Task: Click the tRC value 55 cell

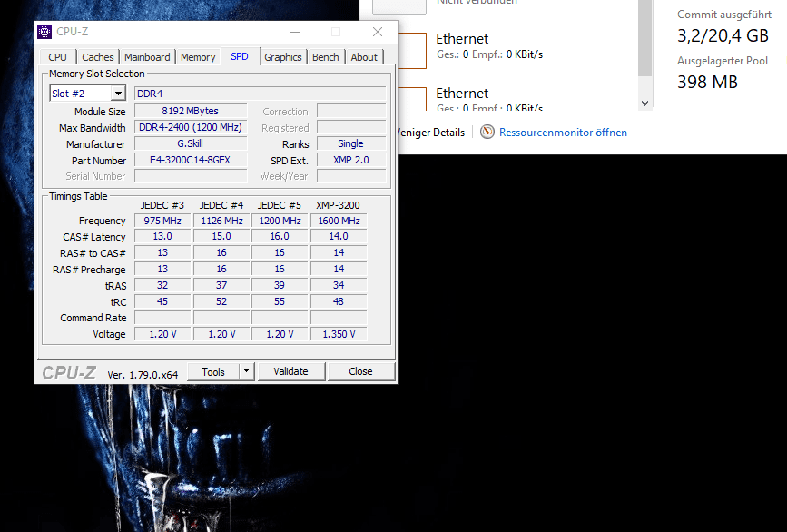Action: 280,301
